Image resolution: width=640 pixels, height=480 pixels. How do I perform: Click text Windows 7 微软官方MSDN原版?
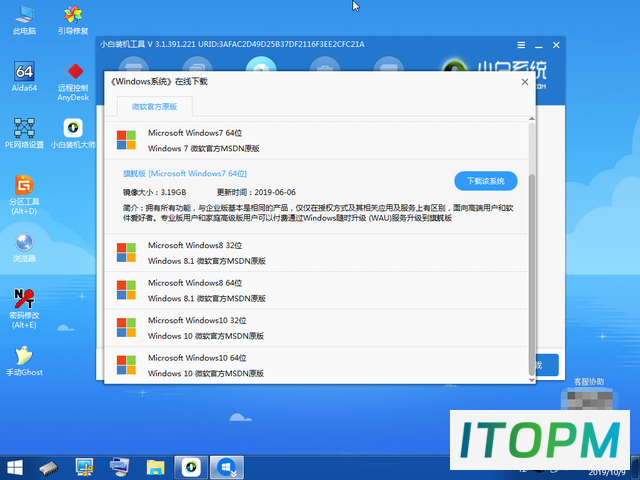tap(204, 149)
